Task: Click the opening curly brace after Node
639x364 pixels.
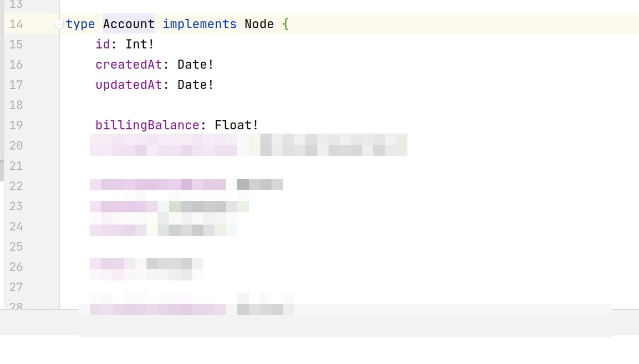Action: [x=286, y=24]
